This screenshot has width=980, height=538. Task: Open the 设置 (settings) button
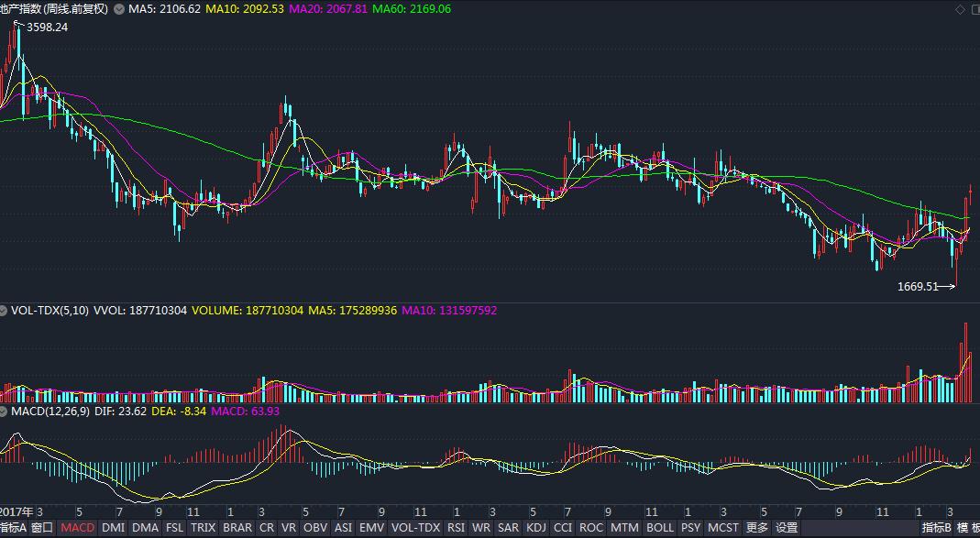[x=787, y=528]
